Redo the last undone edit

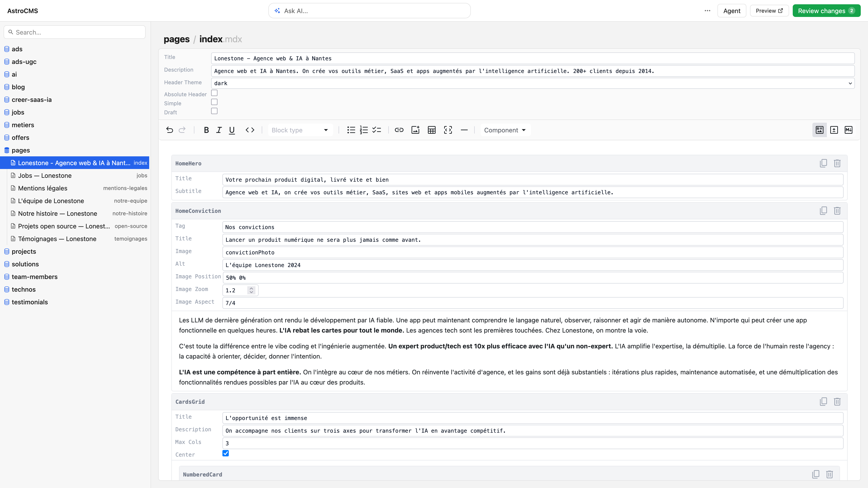(x=182, y=130)
